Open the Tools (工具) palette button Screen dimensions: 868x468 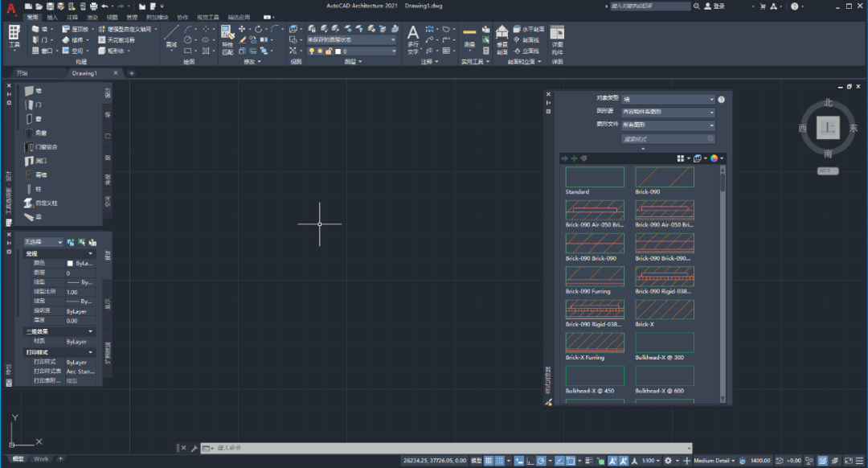(14, 37)
